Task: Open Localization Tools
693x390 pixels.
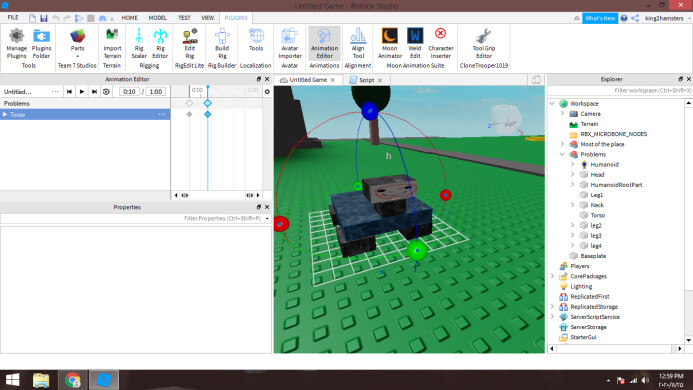Action: coord(256,40)
